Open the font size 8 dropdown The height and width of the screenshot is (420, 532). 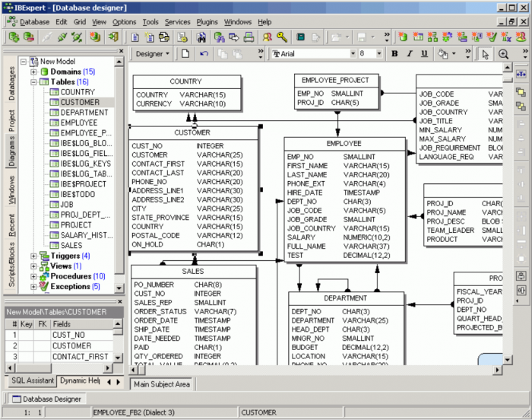379,54
